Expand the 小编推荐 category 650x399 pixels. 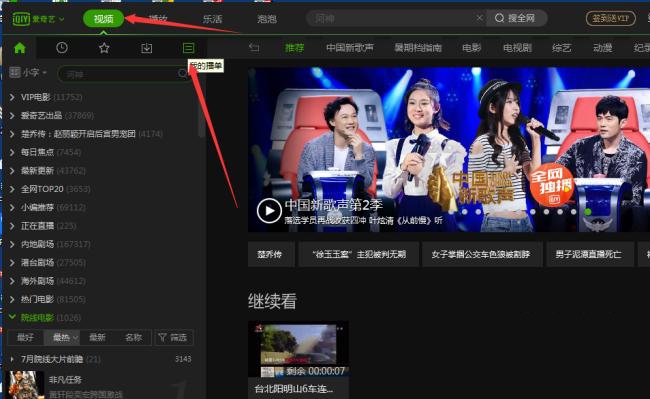point(12,207)
